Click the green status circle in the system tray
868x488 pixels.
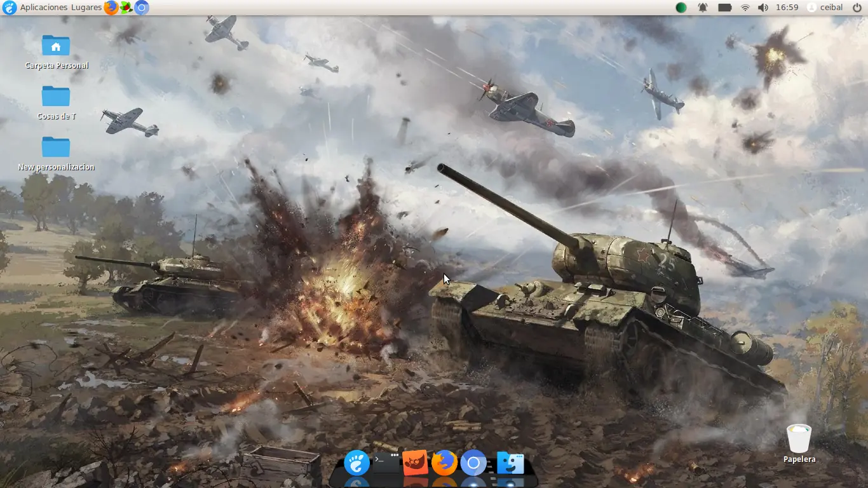click(x=681, y=8)
